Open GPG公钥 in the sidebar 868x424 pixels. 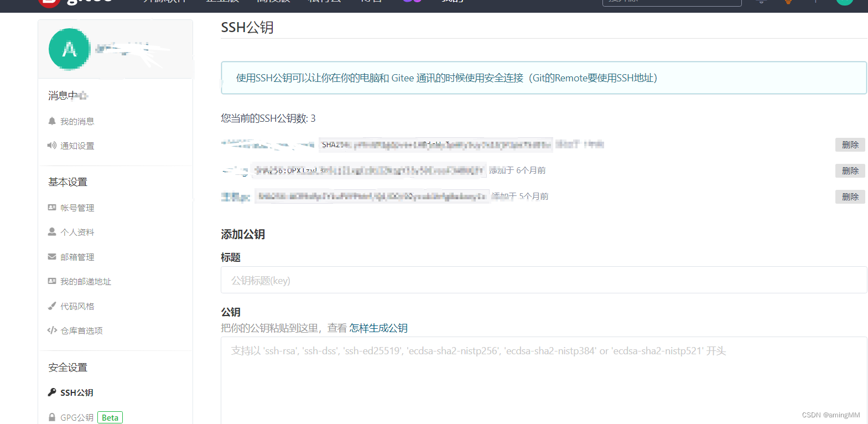point(76,417)
